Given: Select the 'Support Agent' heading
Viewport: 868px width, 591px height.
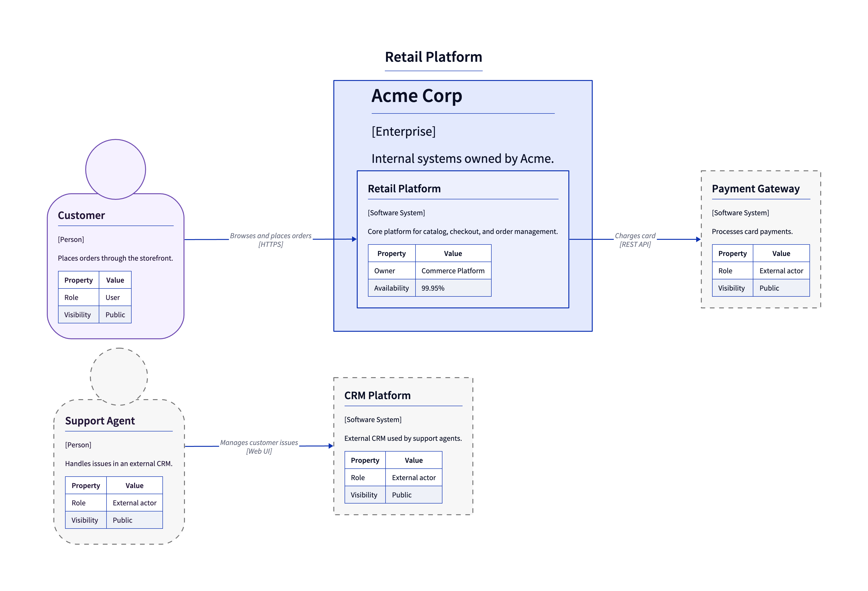Looking at the screenshot, I should pos(100,421).
